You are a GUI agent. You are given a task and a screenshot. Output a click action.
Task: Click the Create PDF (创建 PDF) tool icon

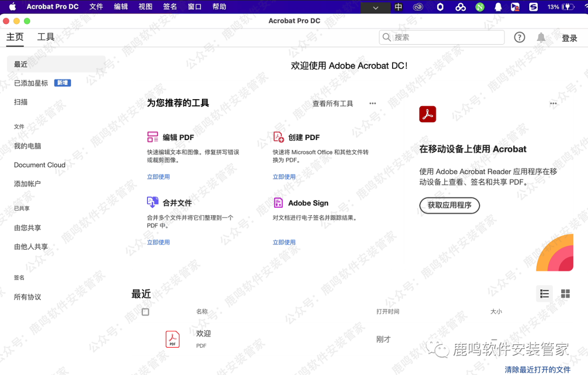[278, 137]
